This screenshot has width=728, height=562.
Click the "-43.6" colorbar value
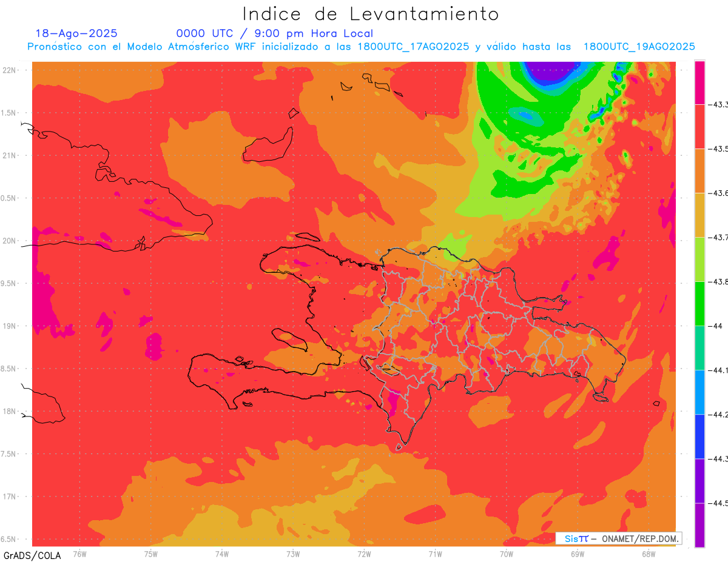tap(718, 193)
